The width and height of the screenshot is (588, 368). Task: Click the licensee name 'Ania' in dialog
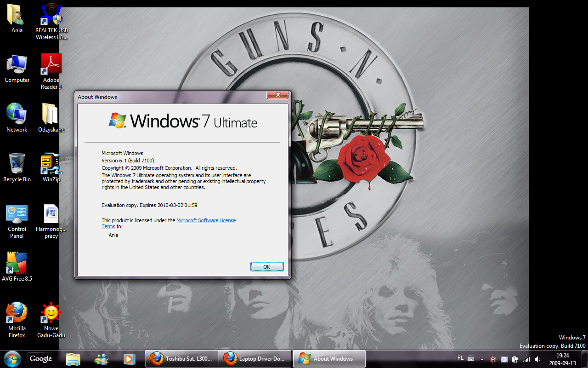pos(113,235)
